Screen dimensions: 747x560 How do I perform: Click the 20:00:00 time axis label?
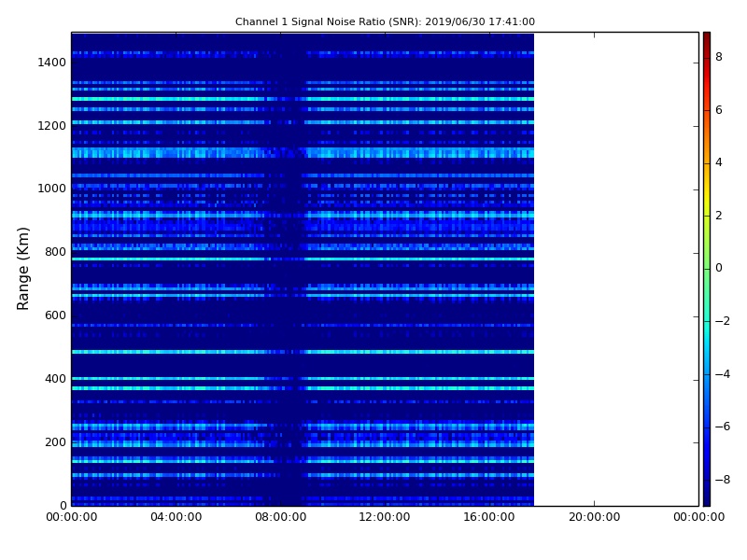coord(594,517)
